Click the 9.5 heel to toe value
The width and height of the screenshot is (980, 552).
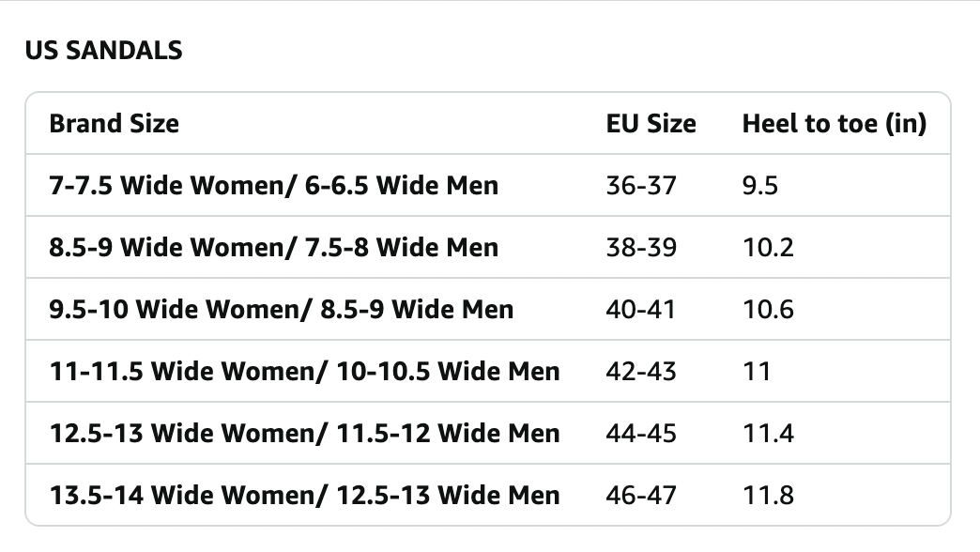[759, 185]
